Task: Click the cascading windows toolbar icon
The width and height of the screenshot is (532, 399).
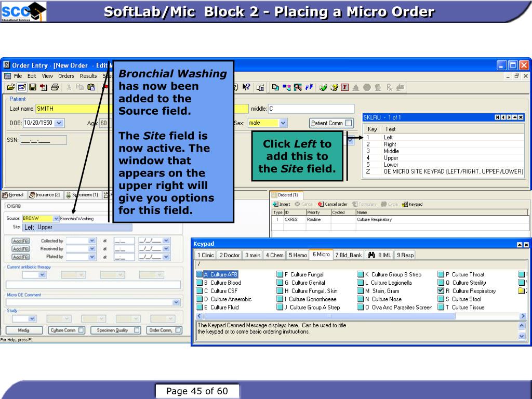Action: pyautogui.click(x=275, y=87)
